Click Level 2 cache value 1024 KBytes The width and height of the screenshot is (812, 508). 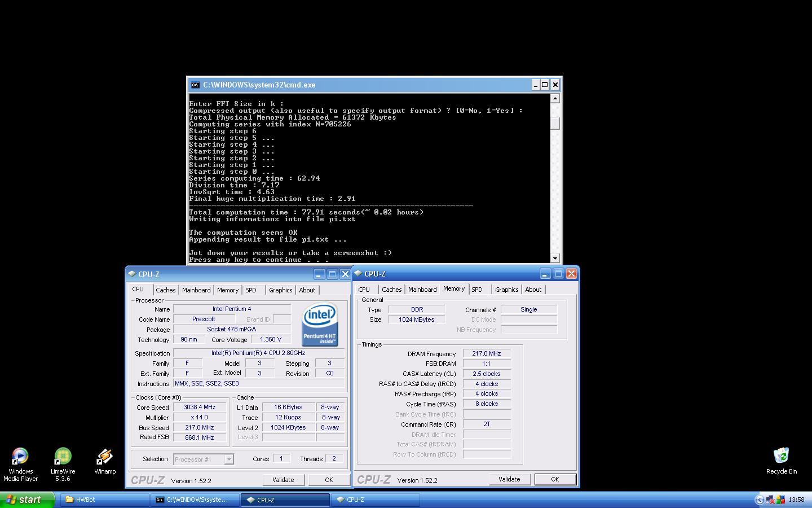[288, 427]
